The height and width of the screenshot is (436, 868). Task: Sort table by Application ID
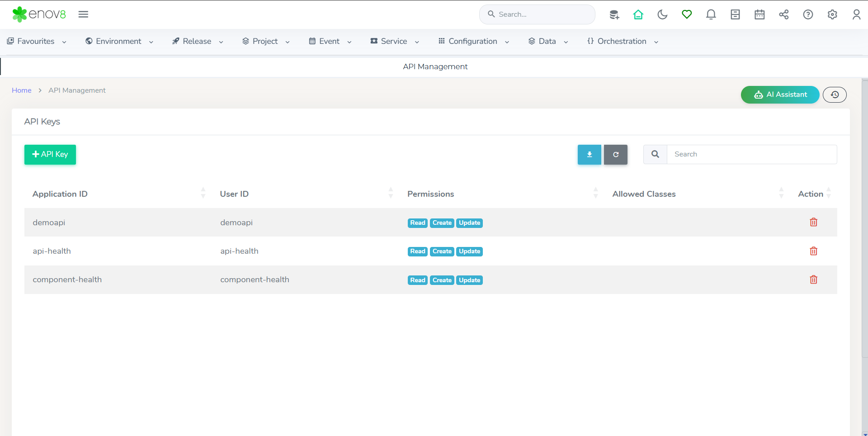[60, 194]
